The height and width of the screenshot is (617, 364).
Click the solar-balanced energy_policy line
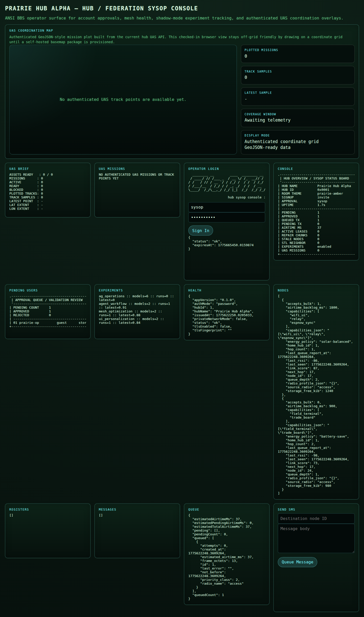coord(319,342)
